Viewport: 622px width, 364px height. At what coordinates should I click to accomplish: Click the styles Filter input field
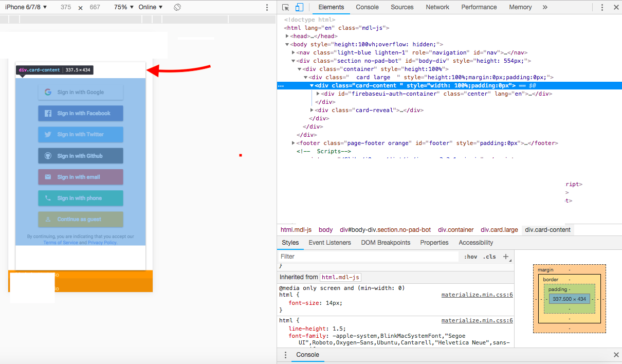pos(368,257)
